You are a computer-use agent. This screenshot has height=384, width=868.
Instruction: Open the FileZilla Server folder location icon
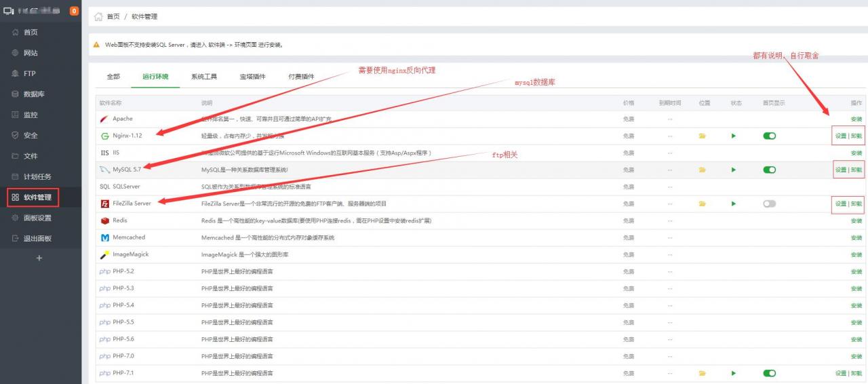coord(703,204)
